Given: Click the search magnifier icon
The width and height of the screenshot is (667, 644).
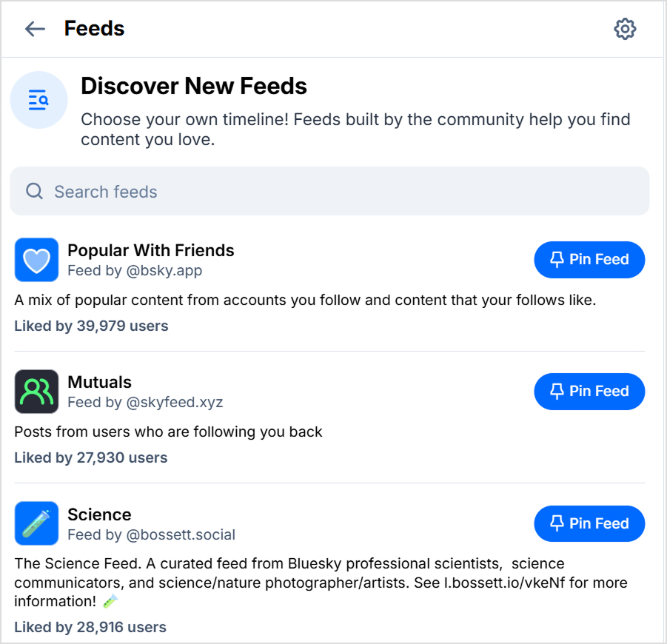Looking at the screenshot, I should [x=34, y=191].
